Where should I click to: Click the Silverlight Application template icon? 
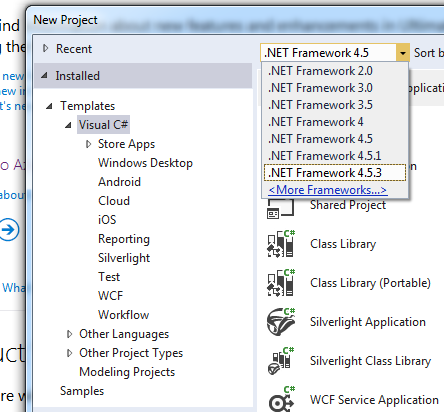coord(281,322)
